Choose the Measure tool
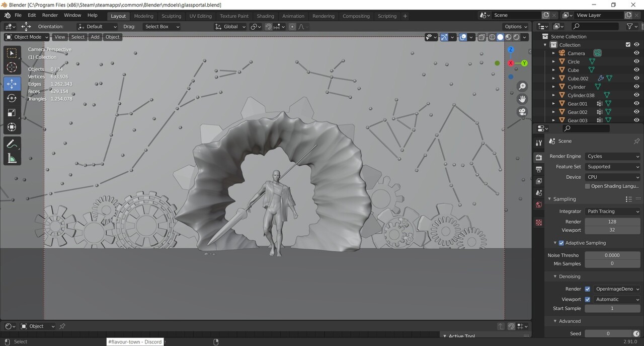This screenshot has width=644, height=346. click(12, 159)
